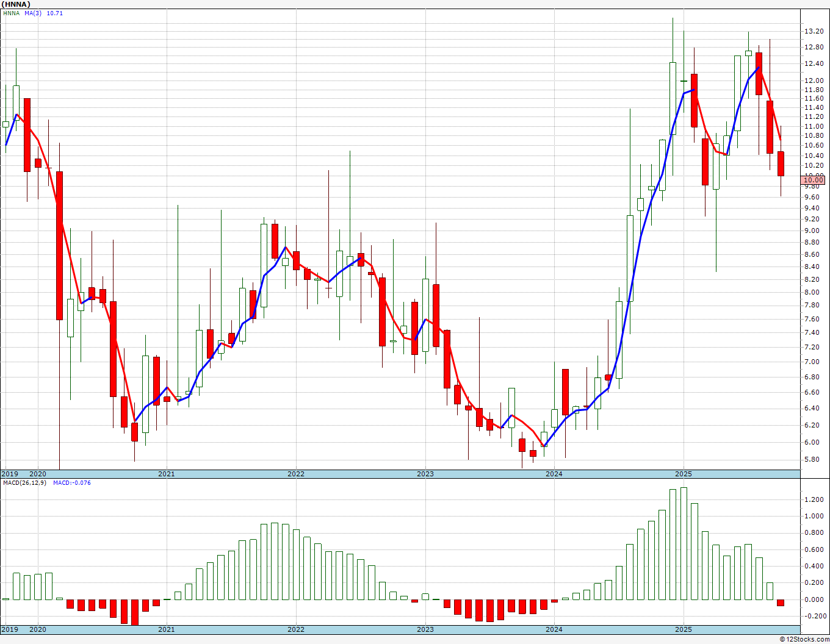The image size is (830, 644).
Task: Click the latest red negative MACD bar
Action: click(x=781, y=603)
